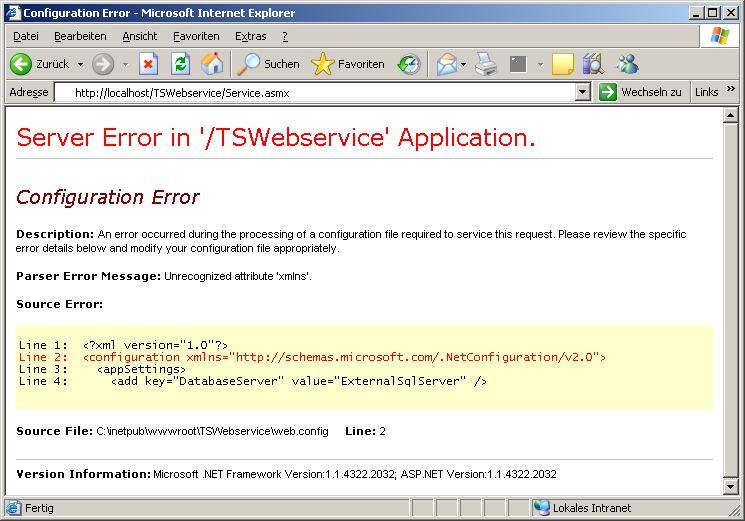Click the vertical scrollbar down arrow

click(x=730, y=487)
